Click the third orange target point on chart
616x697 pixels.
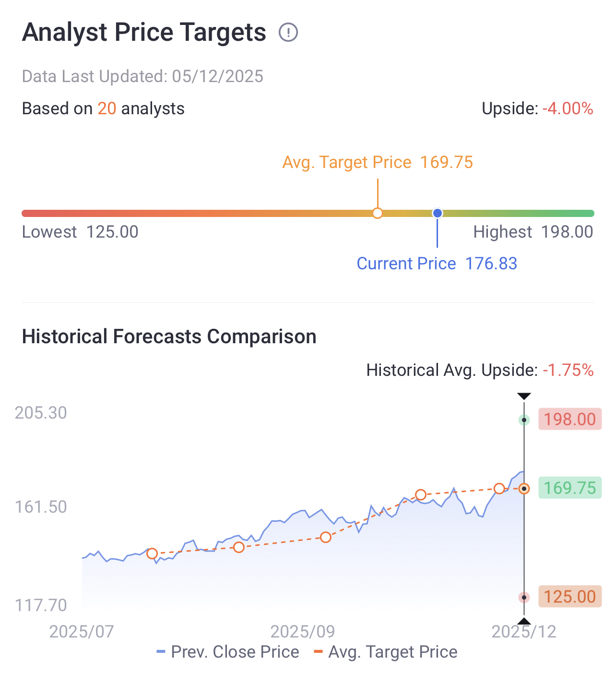point(326,537)
